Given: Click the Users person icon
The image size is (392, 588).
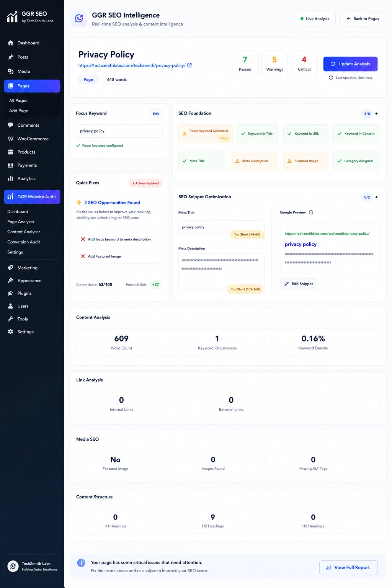Looking at the screenshot, I should (11, 306).
